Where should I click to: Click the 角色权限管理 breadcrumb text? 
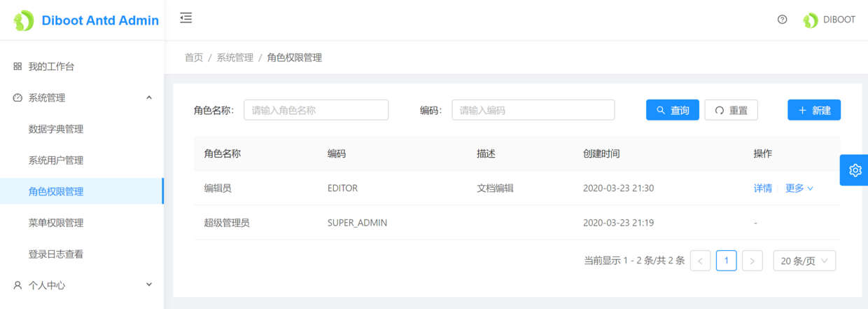click(295, 57)
